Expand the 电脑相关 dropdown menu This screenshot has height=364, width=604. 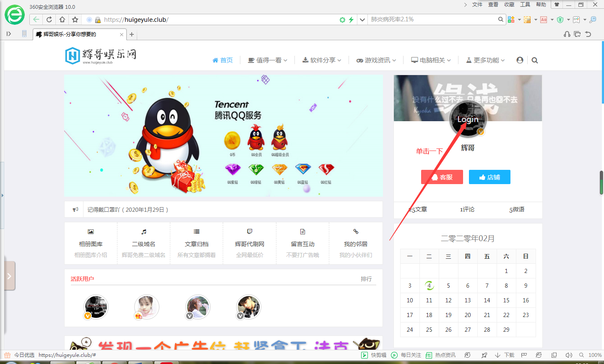(x=431, y=60)
